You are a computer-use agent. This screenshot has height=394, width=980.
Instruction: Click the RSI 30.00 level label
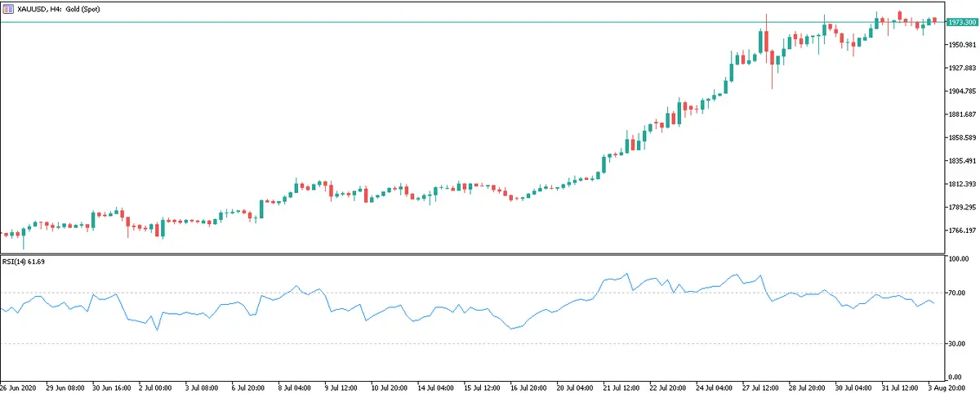(x=955, y=344)
